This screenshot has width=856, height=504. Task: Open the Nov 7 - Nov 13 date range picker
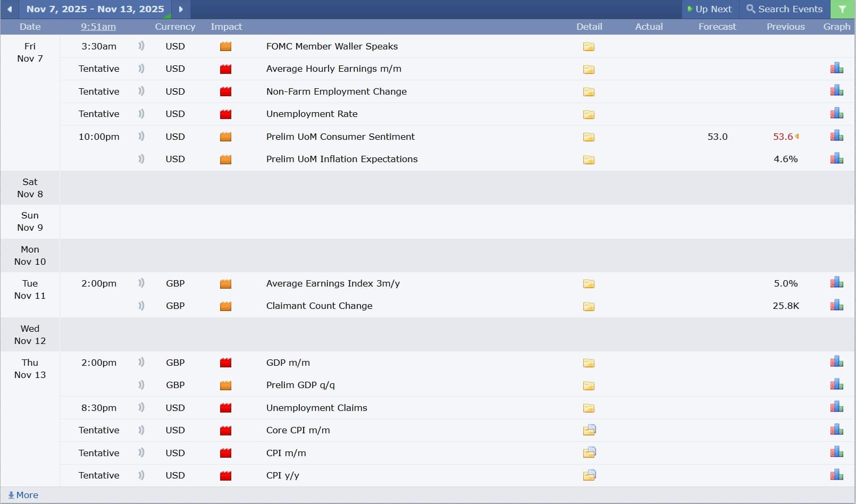click(x=95, y=9)
